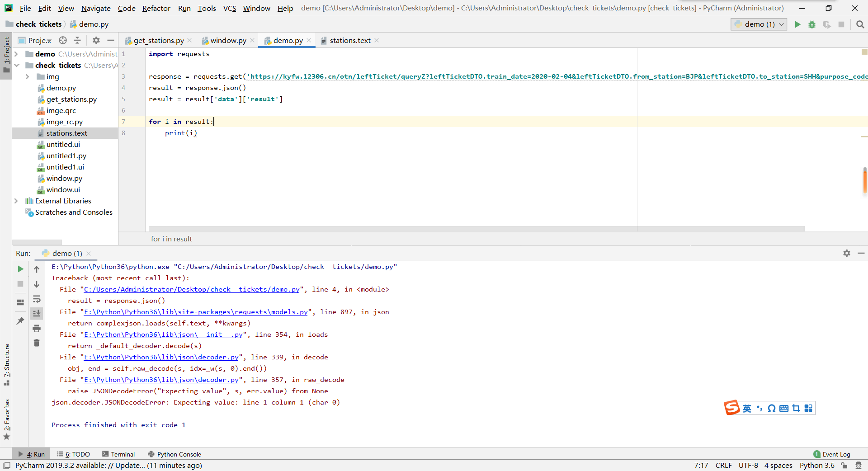Expand the img folder
Image resolution: width=868 pixels, height=471 pixels.
tap(27, 76)
